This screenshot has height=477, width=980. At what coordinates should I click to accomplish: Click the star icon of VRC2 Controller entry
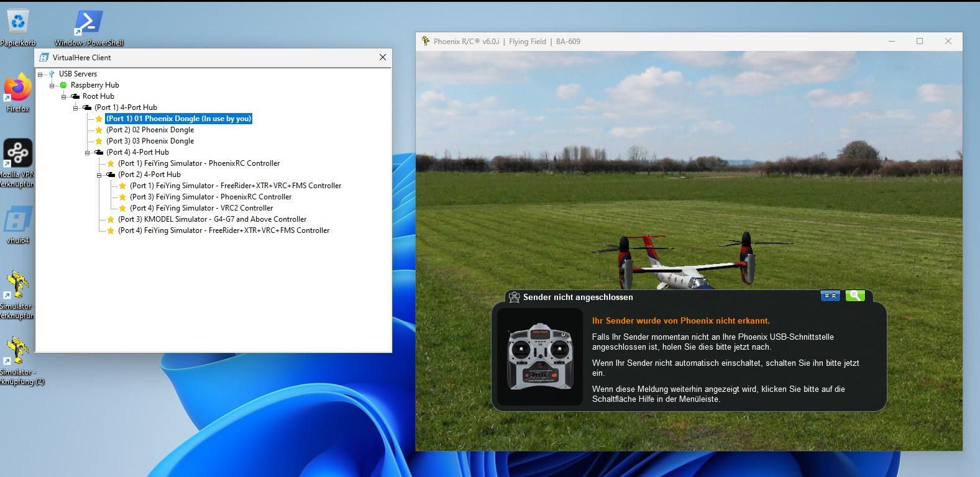click(122, 208)
